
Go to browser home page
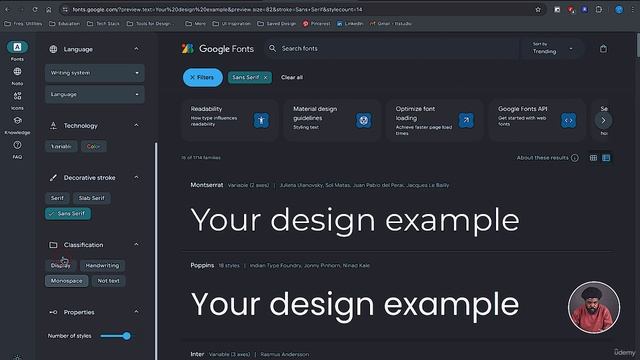click(49, 9)
